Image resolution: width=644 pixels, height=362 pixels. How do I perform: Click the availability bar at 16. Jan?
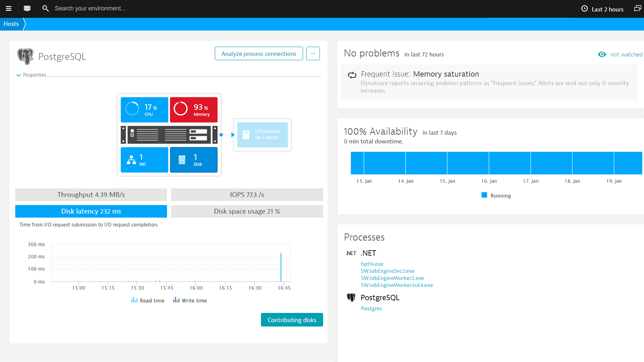pyautogui.click(x=489, y=163)
